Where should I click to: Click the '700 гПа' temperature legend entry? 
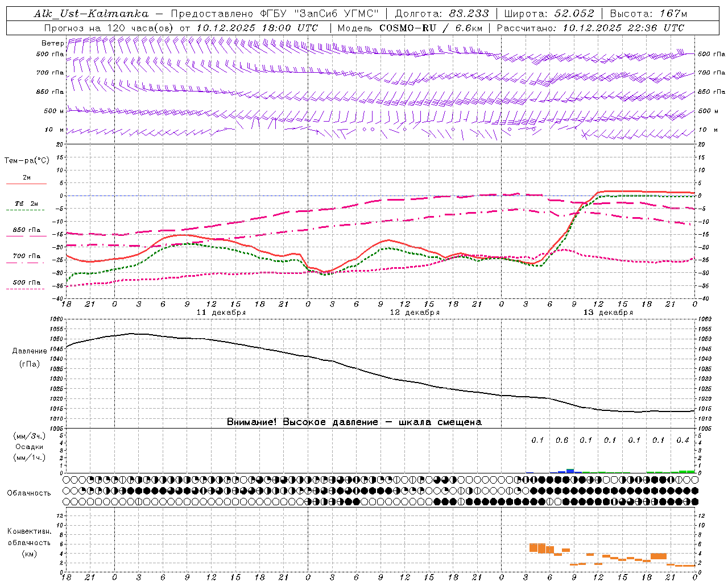tap(27, 256)
